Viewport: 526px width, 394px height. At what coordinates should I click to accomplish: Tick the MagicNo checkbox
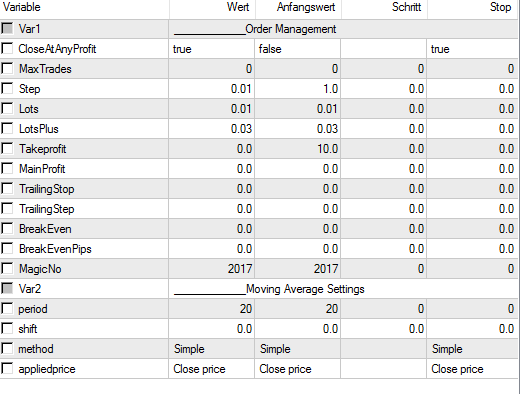click(7, 268)
